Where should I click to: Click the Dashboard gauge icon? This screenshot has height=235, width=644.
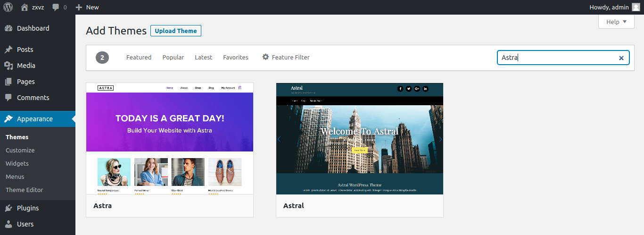pyautogui.click(x=8, y=28)
